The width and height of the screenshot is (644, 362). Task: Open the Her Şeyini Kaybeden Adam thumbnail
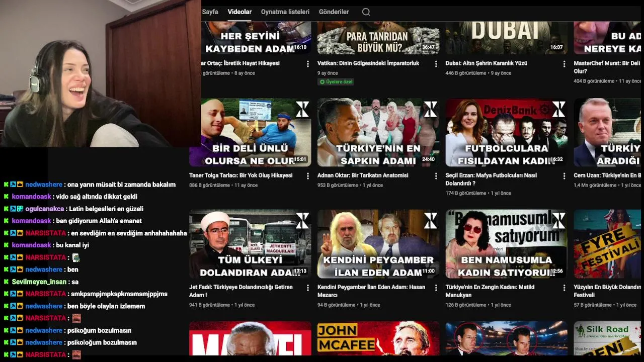click(x=256, y=38)
